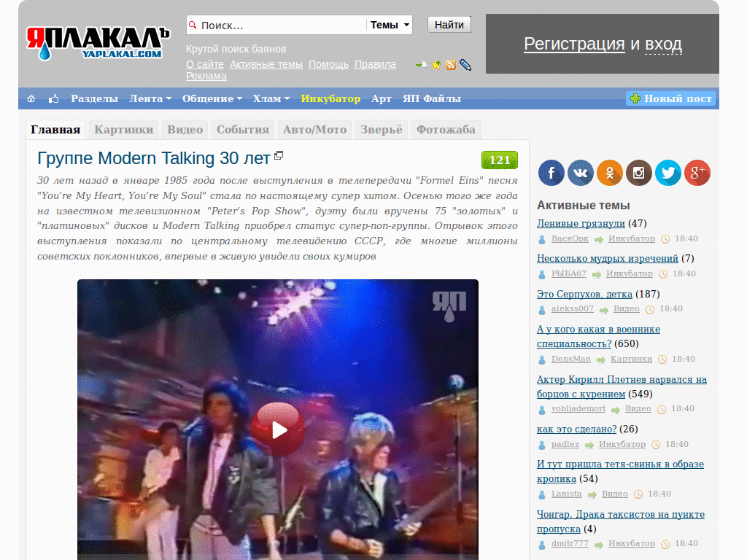Switch to the Авто/Мото tab

click(314, 130)
